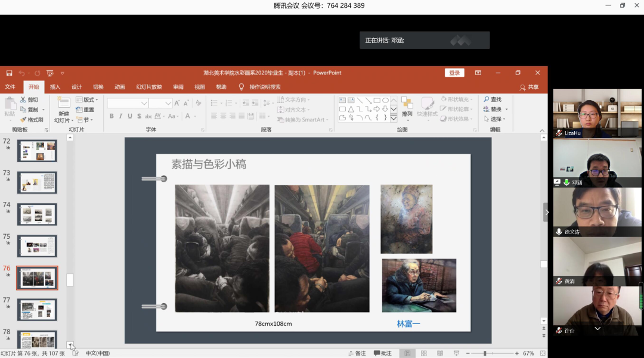This screenshot has width=644, height=358.
Task: Toggle text shadow (S) formatting
Action: [139, 116]
